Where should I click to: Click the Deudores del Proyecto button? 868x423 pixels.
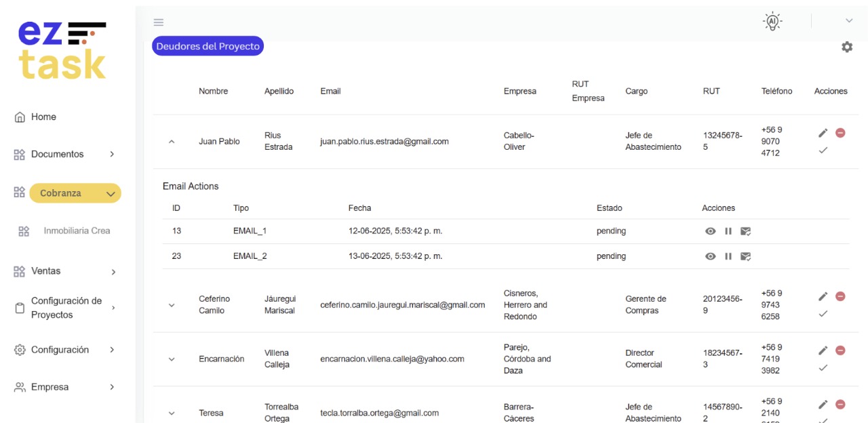pos(208,46)
